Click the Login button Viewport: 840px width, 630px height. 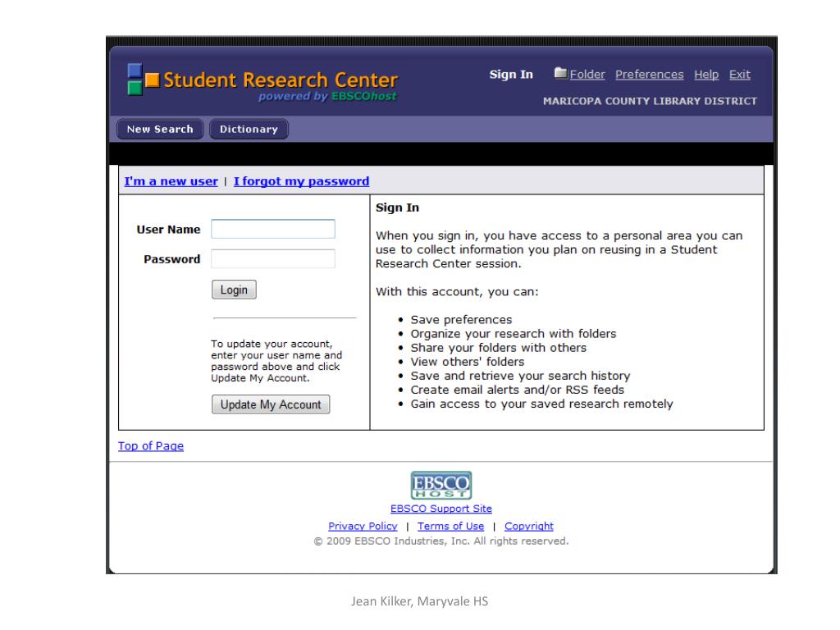coord(234,290)
